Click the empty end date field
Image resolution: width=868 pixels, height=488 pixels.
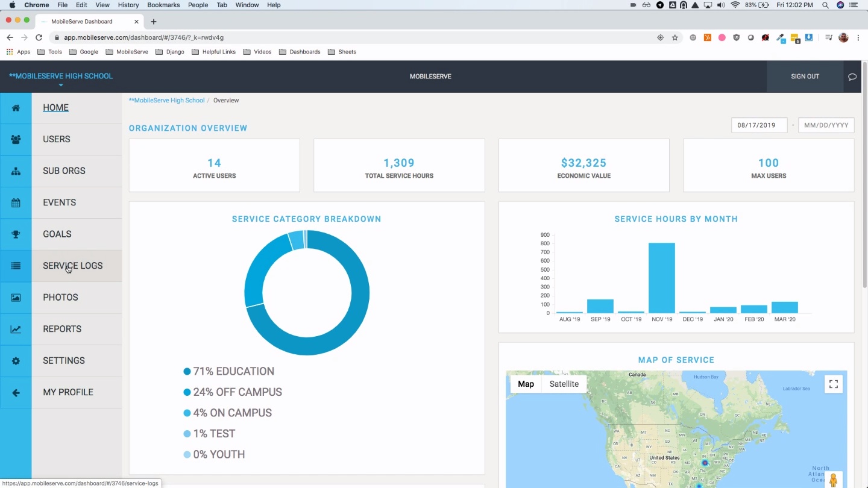[826, 125]
